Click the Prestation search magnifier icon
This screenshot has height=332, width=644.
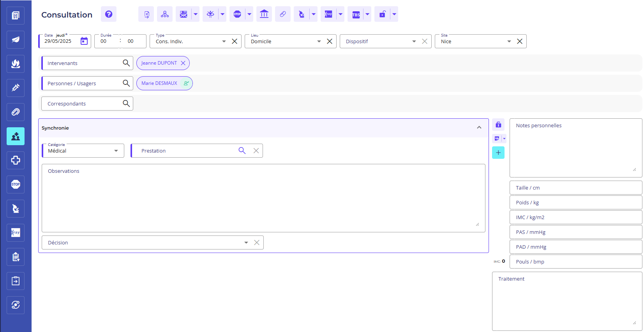[x=242, y=151]
